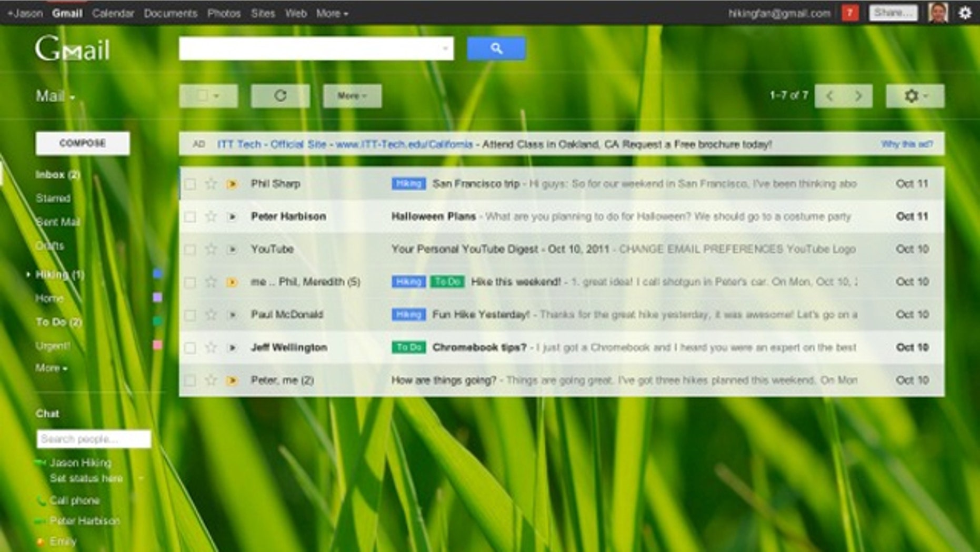Open the select-all checkbox dropdown in toolbar
Image resolution: width=980 pixels, height=552 pixels.
click(x=208, y=96)
